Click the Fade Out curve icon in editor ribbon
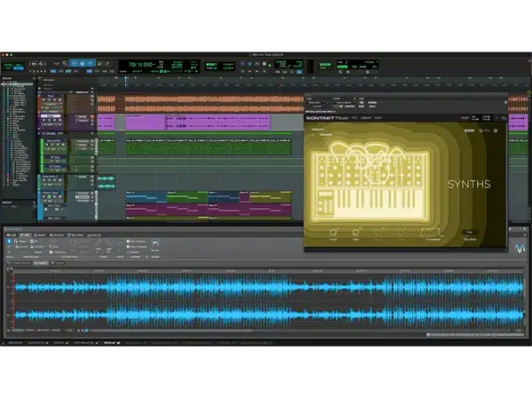 108,245
